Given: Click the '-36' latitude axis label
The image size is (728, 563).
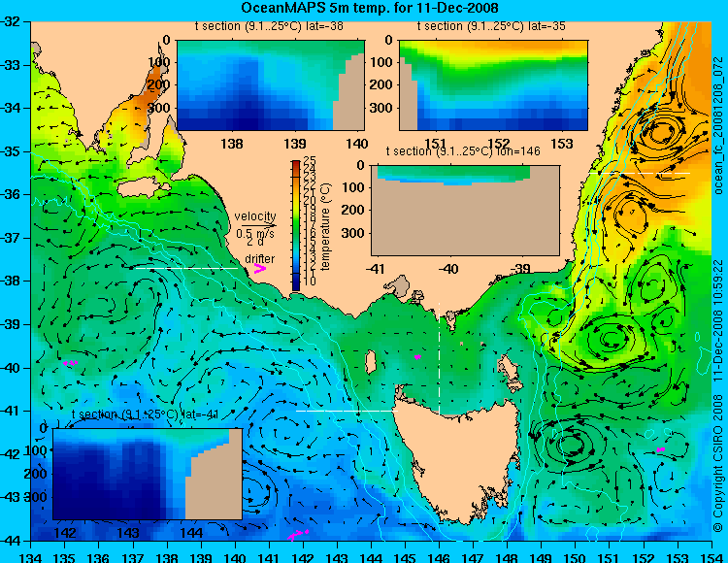Looking at the screenshot, I should 12,194.
